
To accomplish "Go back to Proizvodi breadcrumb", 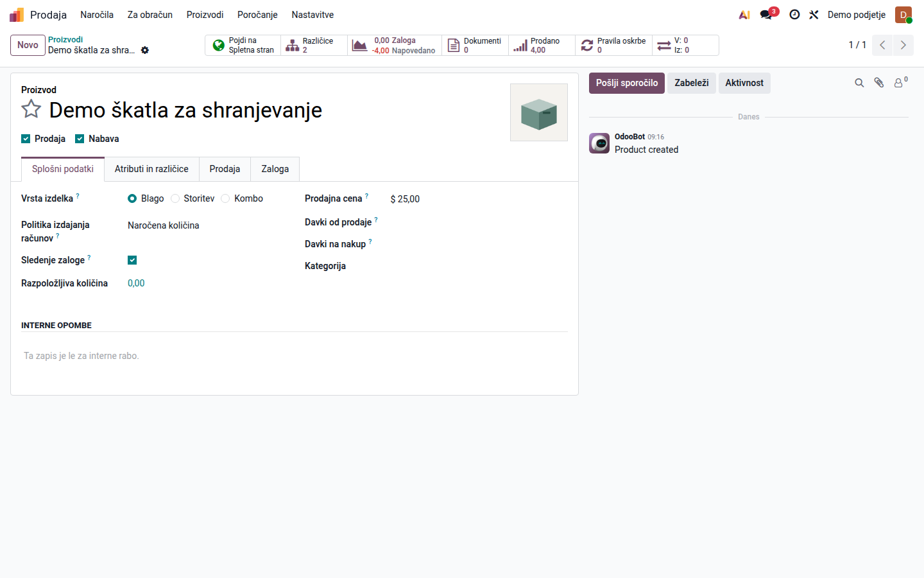I will (x=65, y=40).
